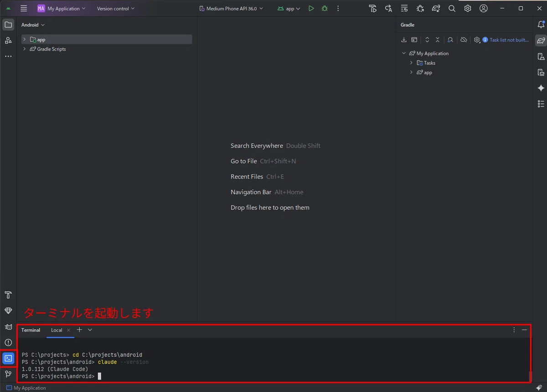Open the terminal tab options chevron
This screenshot has height=392, width=547.
coord(90,330)
